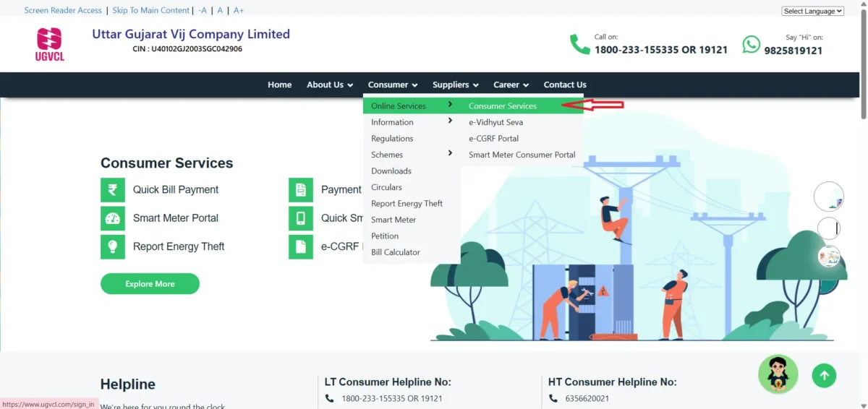Select Report Energy Theft in the dropdown menu
The width and height of the screenshot is (868, 409).
407,204
